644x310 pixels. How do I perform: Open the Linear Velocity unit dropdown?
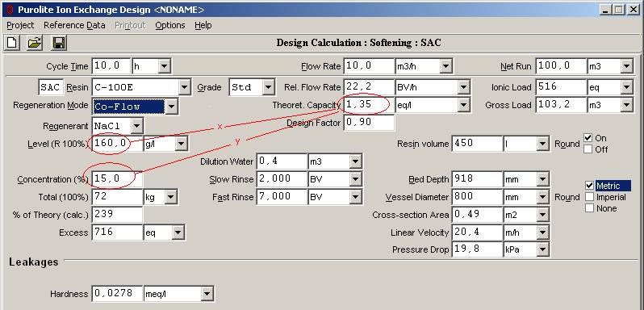tap(543, 232)
